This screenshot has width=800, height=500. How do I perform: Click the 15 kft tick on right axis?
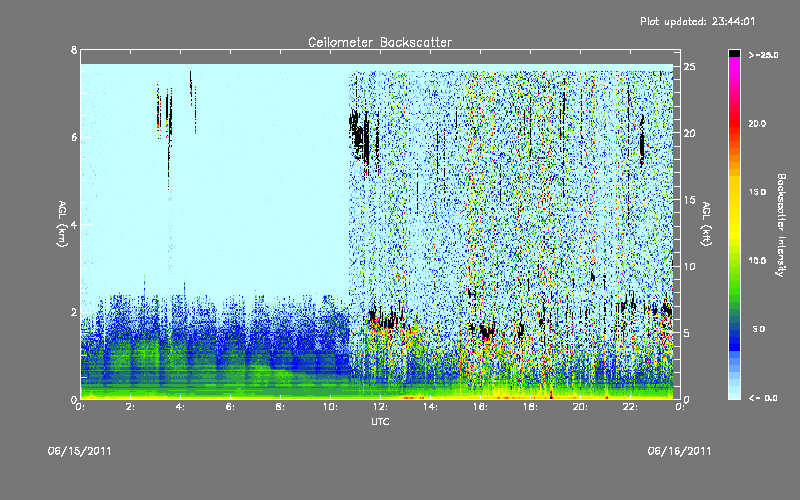(x=689, y=200)
